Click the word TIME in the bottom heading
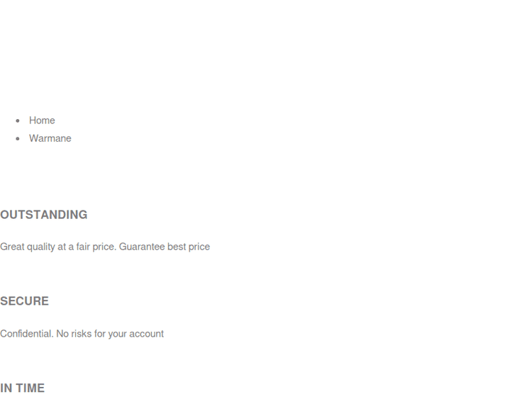 coord(31,388)
